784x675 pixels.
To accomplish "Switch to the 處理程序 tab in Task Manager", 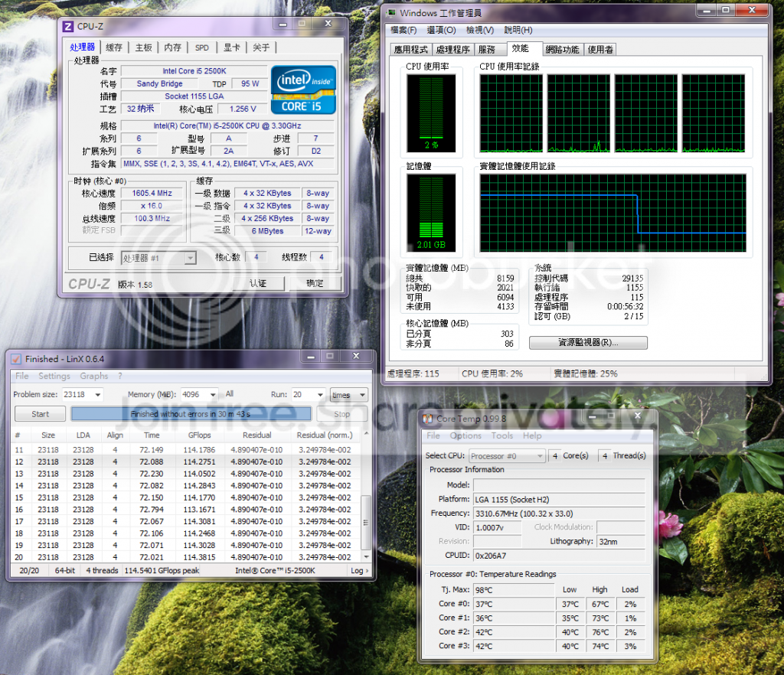I will (x=452, y=50).
